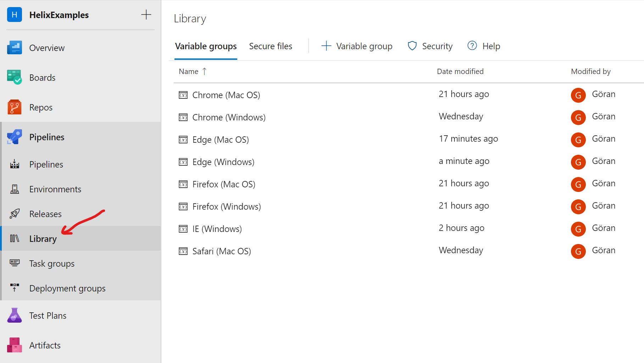Collapse the Pipelines section header

(x=47, y=137)
